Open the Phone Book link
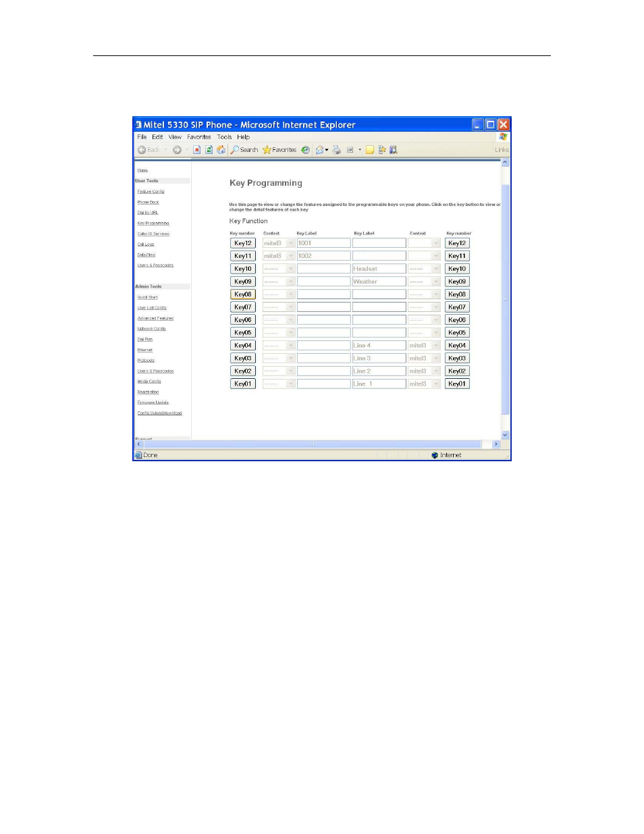644x834 pixels. coord(148,202)
